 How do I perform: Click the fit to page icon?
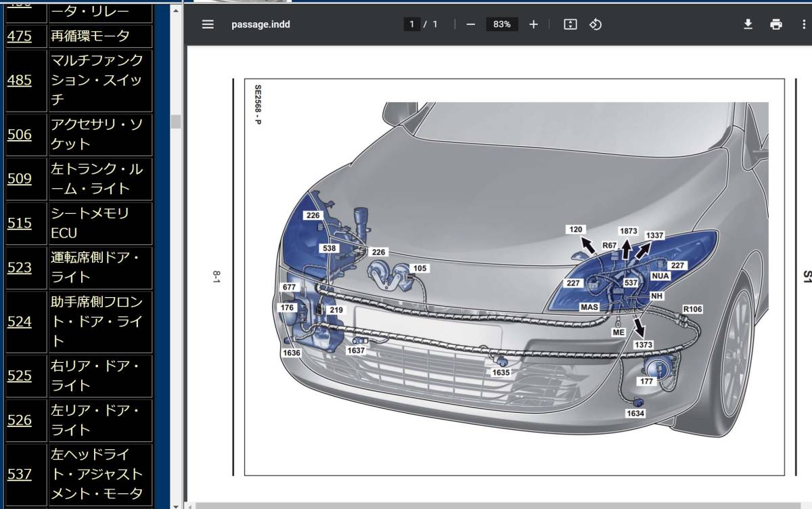pyautogui.click(x=570, y=24)
